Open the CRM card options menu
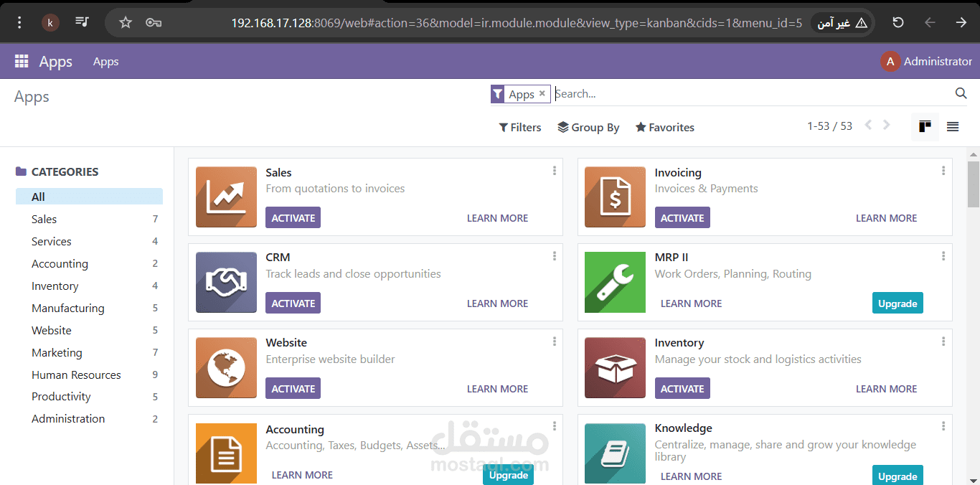The image size is (980, 485). (x=555, y=256)
